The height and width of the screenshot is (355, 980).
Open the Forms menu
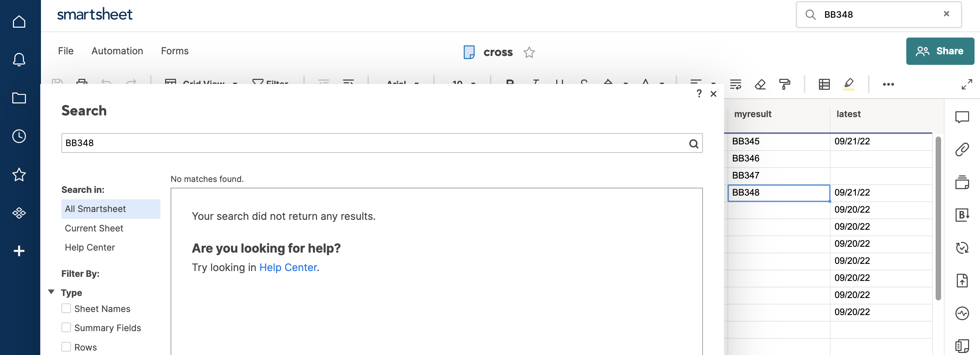click(x=175, y=51)
